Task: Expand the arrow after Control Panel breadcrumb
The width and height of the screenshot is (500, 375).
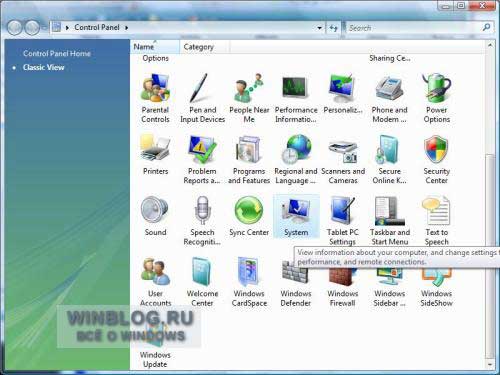Action: click(x=127, y=28)
